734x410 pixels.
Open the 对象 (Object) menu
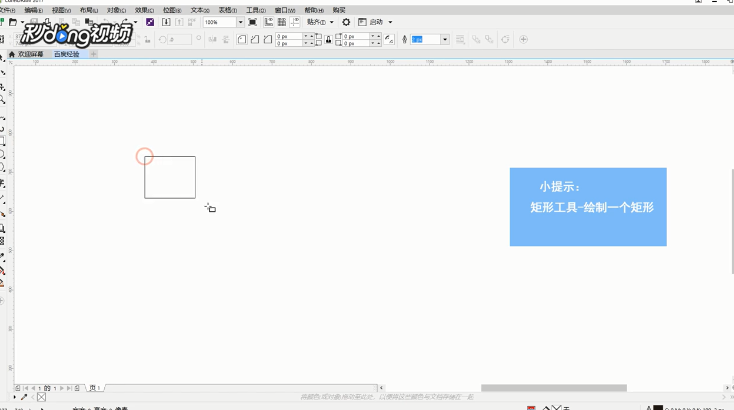coord(116,10)
